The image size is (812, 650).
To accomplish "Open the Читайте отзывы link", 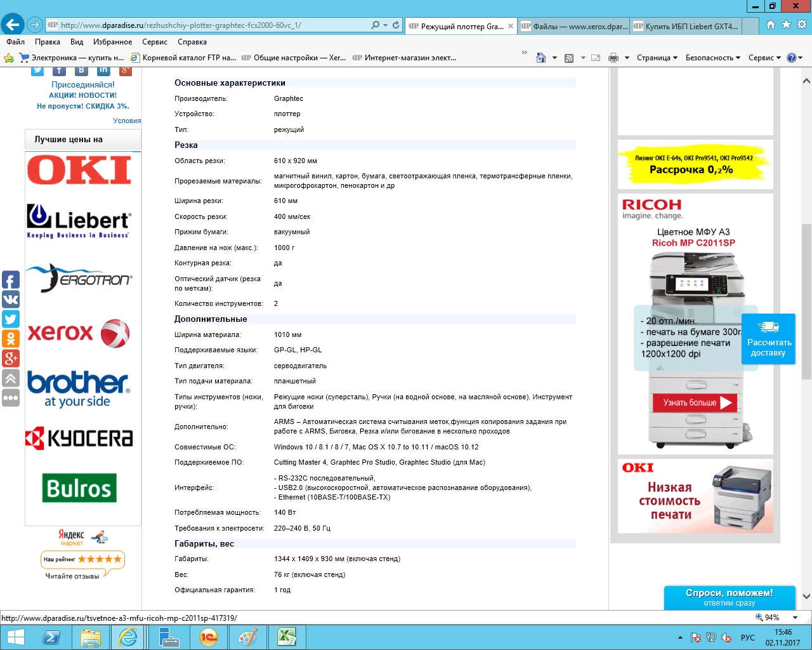I will [72, 576].
